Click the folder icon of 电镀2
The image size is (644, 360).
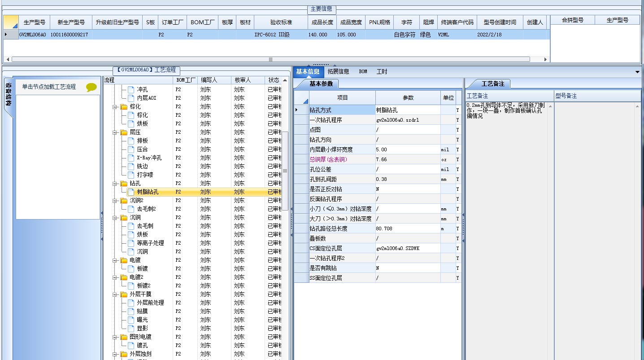[x=124, y=277]
